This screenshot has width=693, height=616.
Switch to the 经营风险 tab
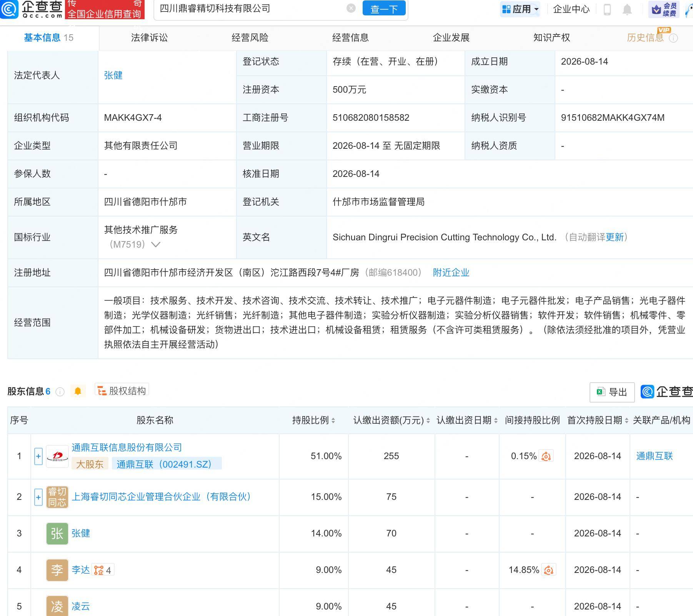pyautogui.click(x=250, y=38)
